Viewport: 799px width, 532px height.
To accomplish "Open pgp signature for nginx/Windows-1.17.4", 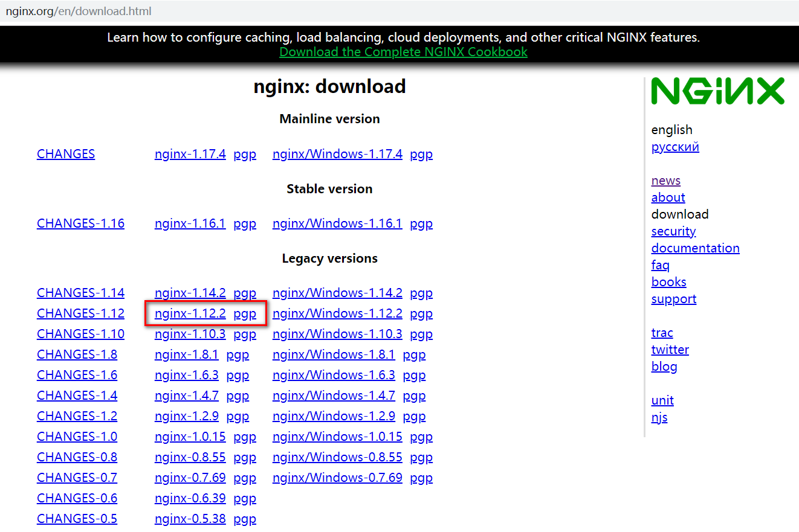I will click(x=421, y=155).
